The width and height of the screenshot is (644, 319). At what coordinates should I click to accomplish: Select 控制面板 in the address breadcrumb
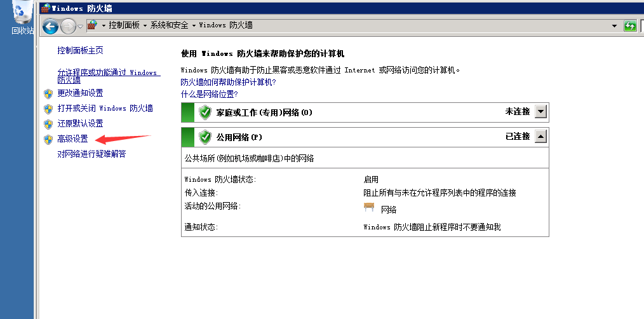124,25
